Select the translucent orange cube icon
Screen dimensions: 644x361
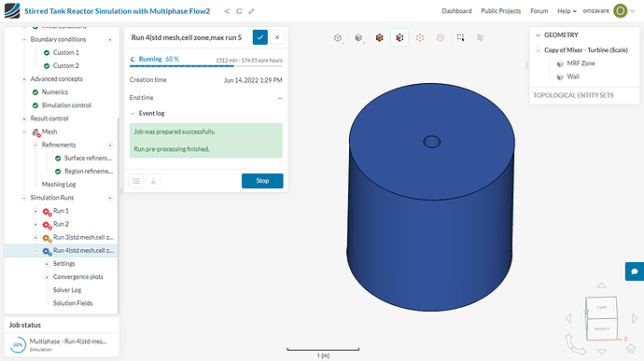[441, 38]
